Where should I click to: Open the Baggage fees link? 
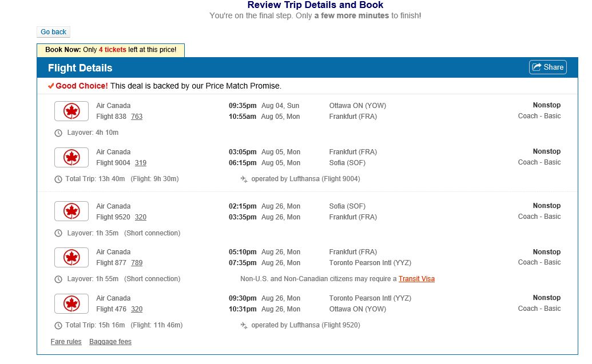110,342
